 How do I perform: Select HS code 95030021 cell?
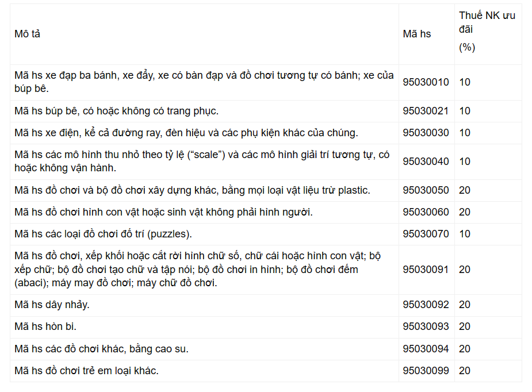(x=426, y=111)
